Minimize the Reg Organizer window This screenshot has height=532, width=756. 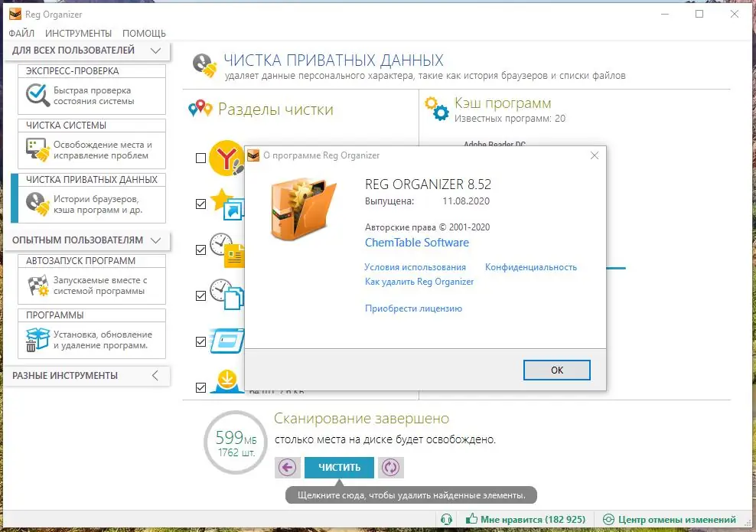pos(664,15)
